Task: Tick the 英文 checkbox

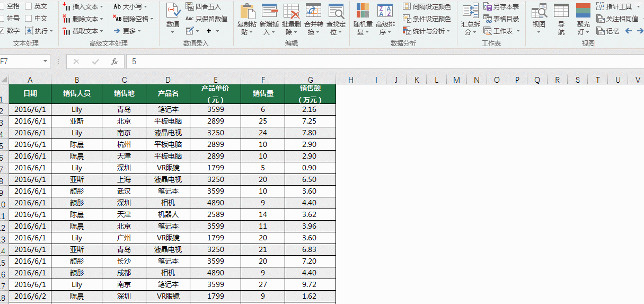Action: click(x=29, y=6)
